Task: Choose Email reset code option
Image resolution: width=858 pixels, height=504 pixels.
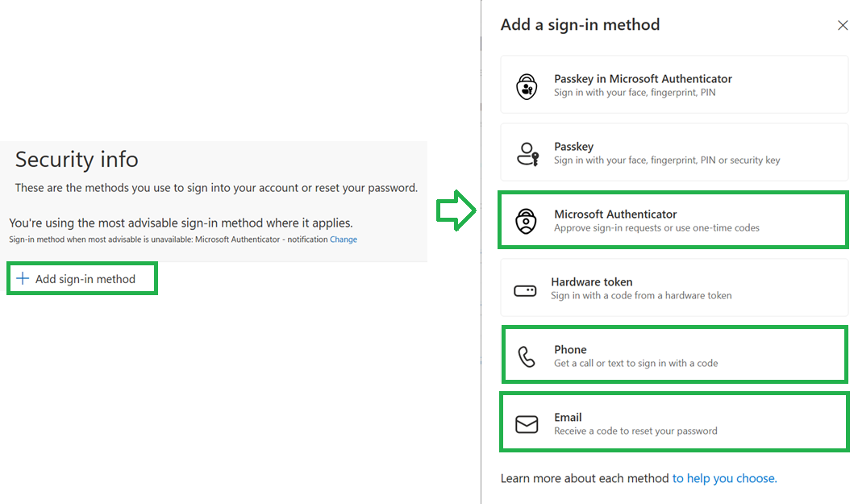Action: coord(674,423)
